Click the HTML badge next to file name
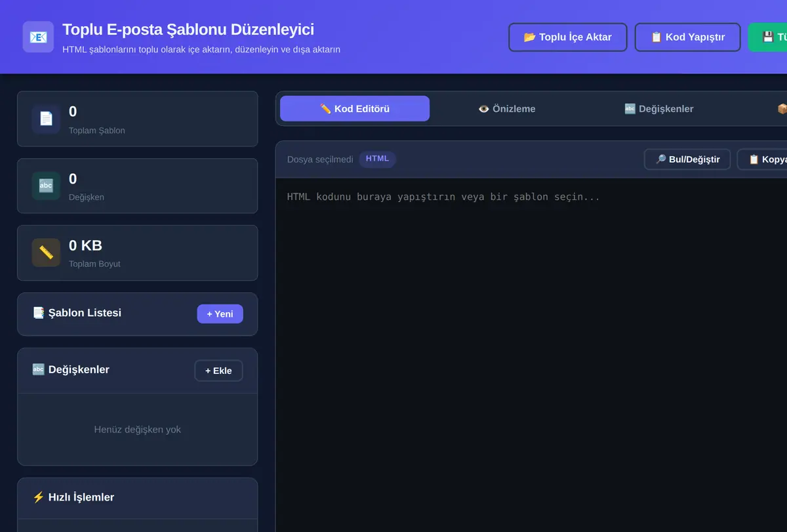 [x=377, y=159]
